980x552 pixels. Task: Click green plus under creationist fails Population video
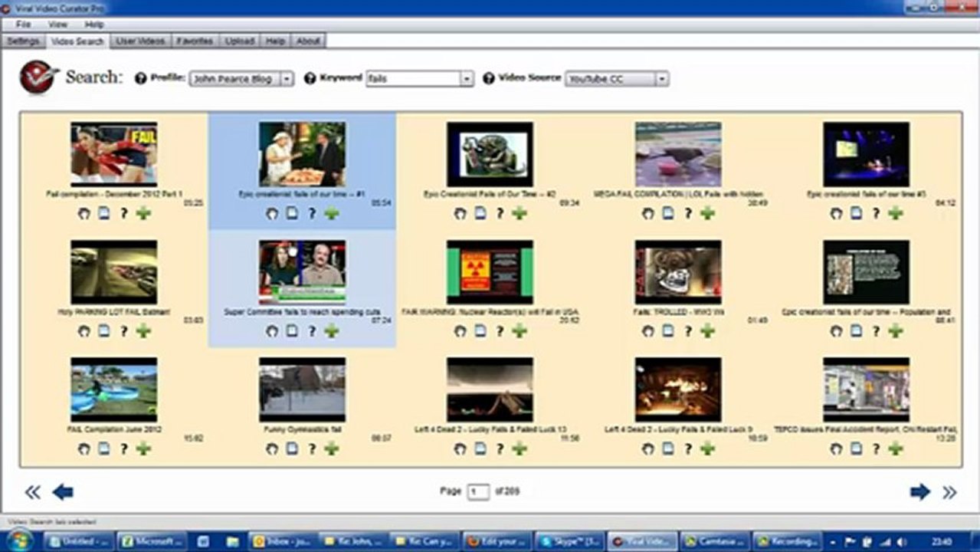coord(896,330)
